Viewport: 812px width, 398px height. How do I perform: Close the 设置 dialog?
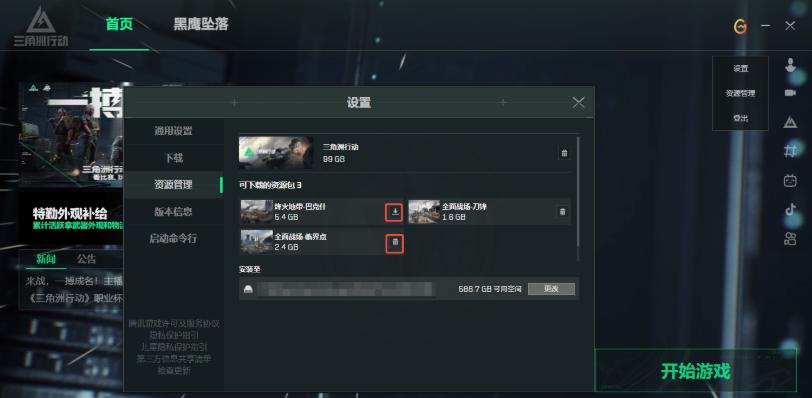(x=578, y=102)
